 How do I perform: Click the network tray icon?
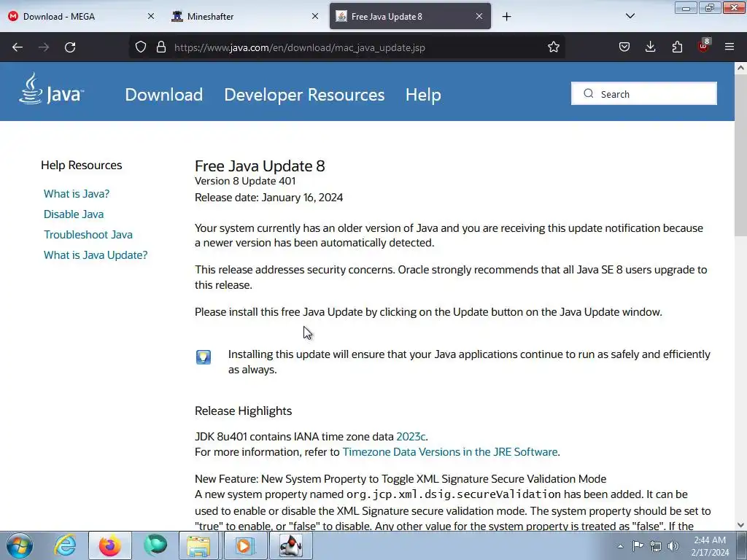(x=656, y=546)
